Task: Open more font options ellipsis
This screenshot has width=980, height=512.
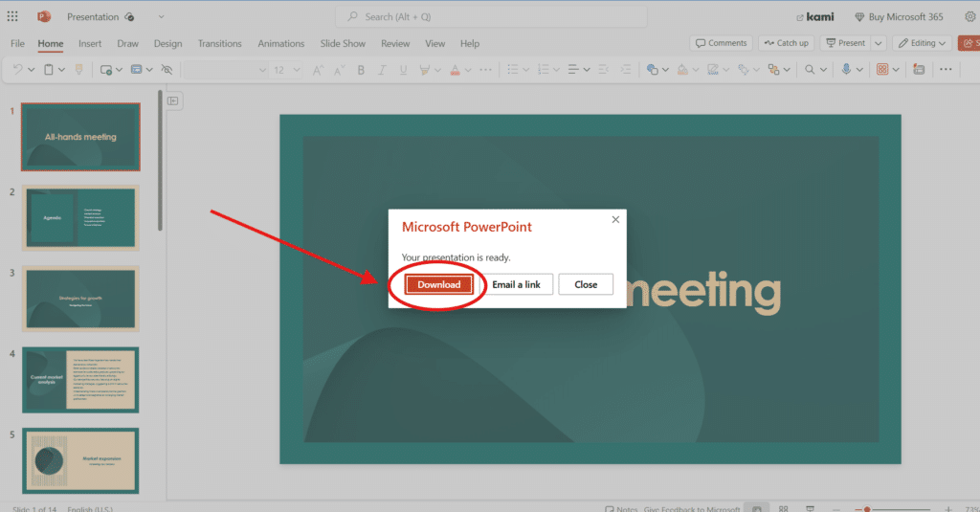Action: point(485,70)
